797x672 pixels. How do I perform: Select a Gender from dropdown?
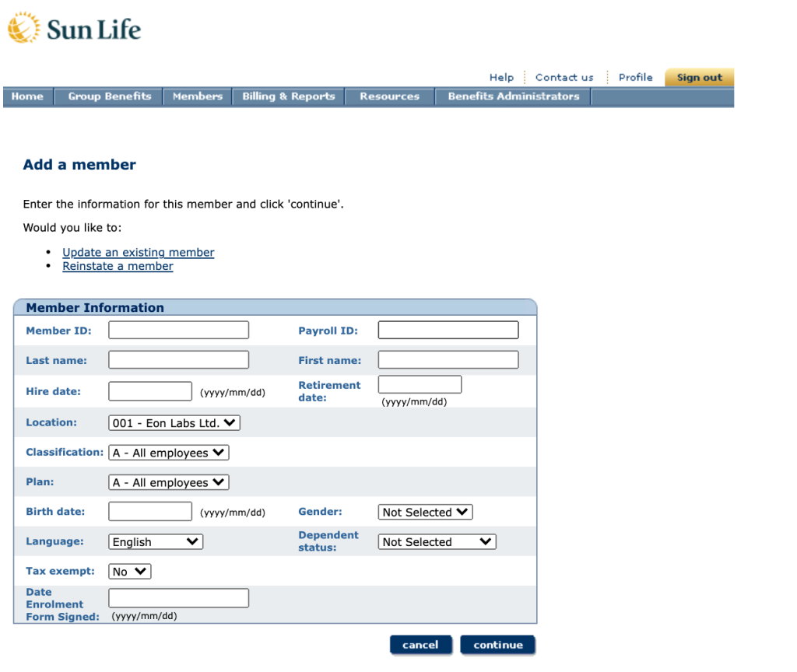click(425, 512)
